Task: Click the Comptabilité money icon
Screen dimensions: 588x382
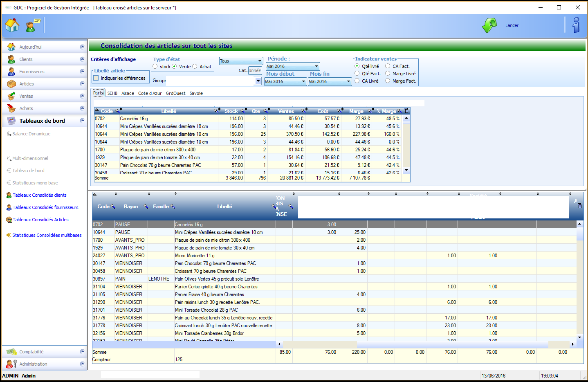Action: click(11, 352)
